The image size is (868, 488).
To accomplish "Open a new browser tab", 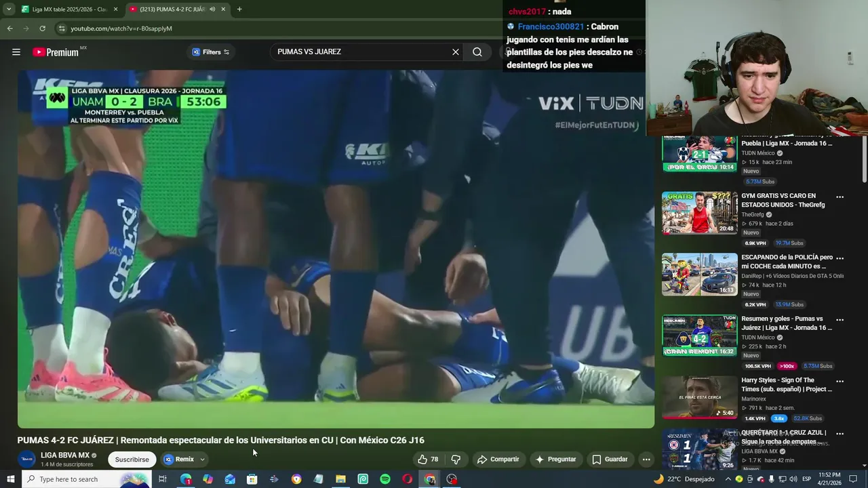I will [239, 9].
